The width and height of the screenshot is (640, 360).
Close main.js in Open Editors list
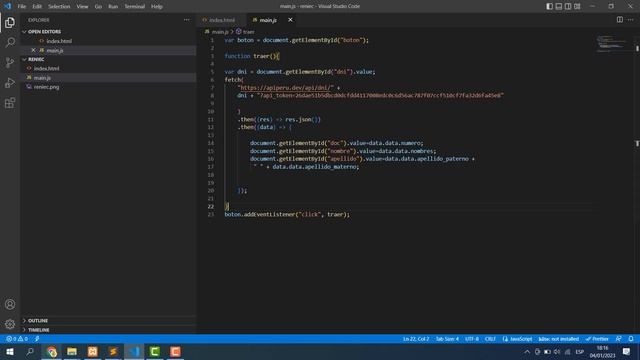click(33, 50)
